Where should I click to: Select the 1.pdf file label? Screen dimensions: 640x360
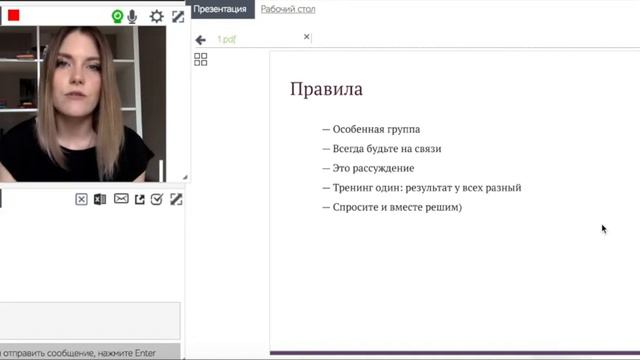[227, 39]
